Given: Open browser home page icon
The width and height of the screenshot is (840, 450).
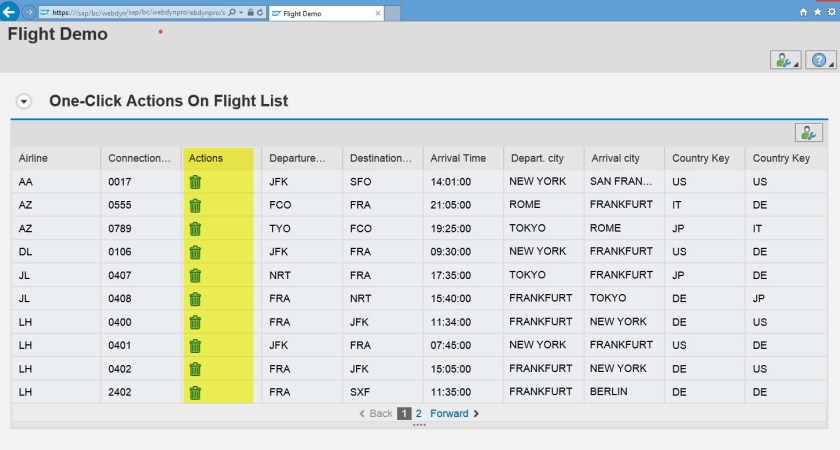Looking at the screenshot, I should (x=803, y=12).
